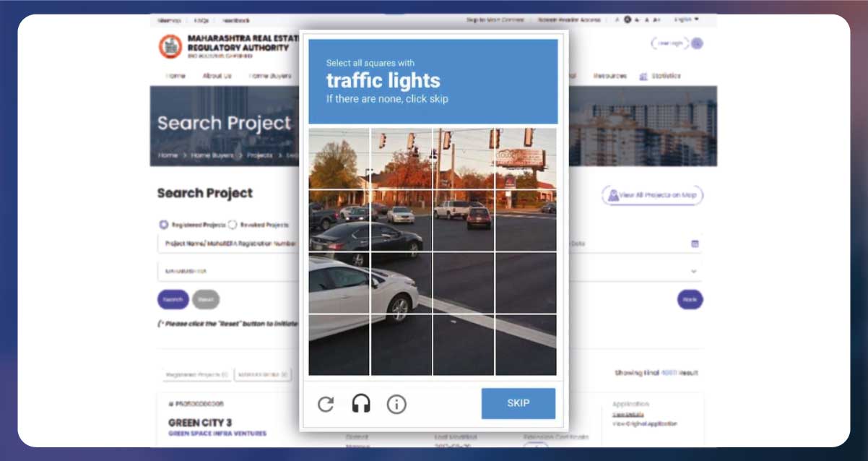Reload the CAPTCHA challenge with refresh icon
The width and height of the screenshot is (868, 461).
point(326,404)
